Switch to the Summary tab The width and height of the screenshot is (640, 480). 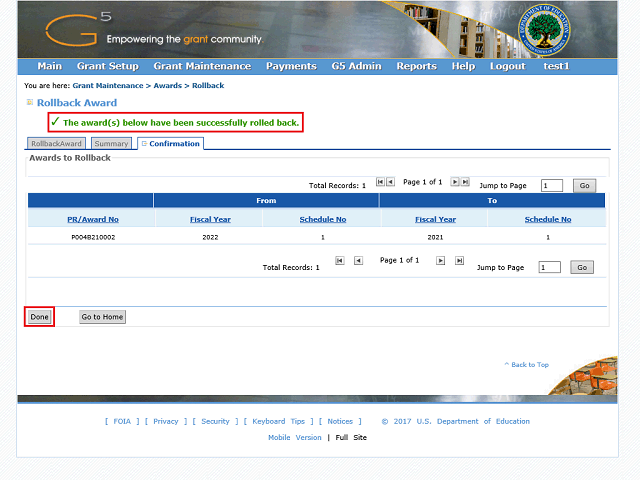[x=111, y=144]
